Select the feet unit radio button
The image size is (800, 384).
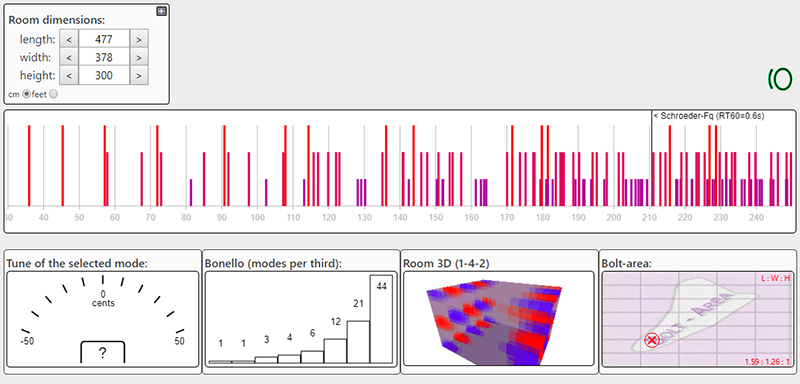click(x=53, y=94)
